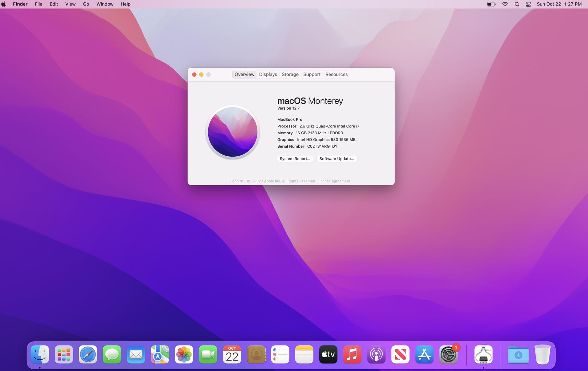The height and width of the screenshot is (371, 588).
Task: Click serial number C02T31ARGTDY
Action: [322, 146]
